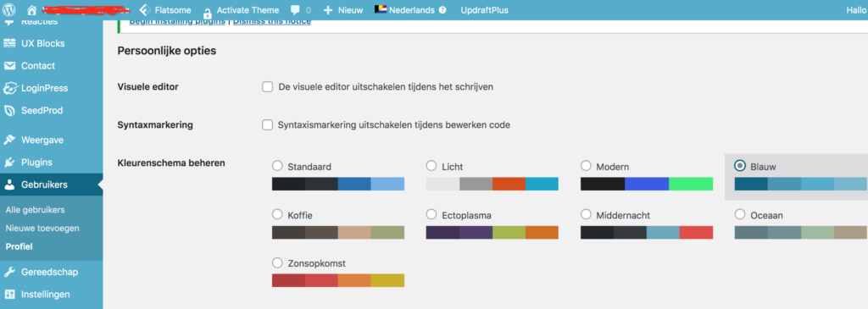868x309 pixels.
Task: Open the LoginPress sidebar icon
Action: point(9,88)
